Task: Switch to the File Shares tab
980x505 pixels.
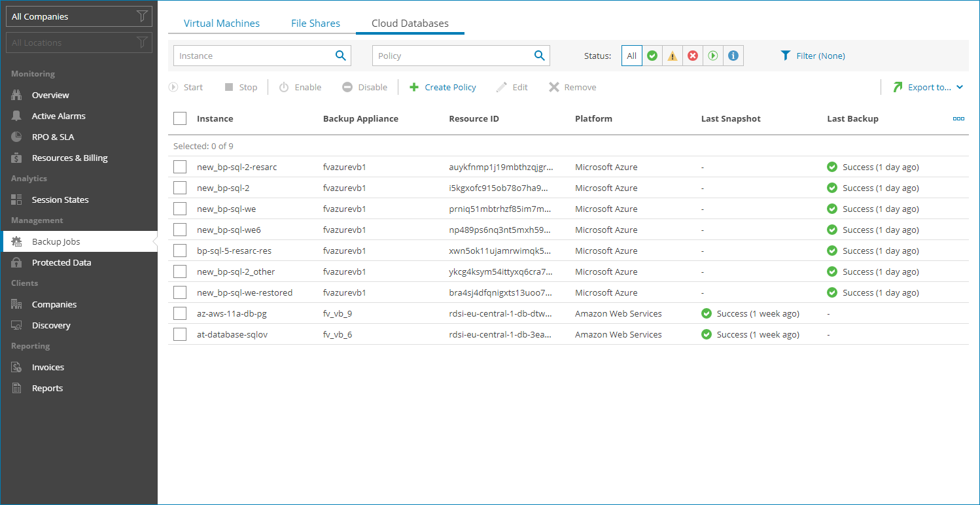Action: pyautogui.click(x=315, y=23)
